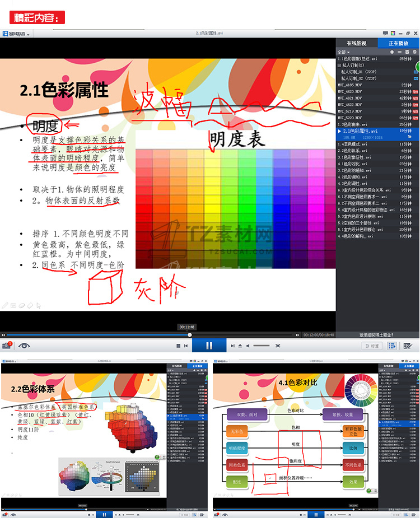Click the 登录抽奖得土豪金! link
This screenshot has height=522, width=420.
[x=376, y=335]
